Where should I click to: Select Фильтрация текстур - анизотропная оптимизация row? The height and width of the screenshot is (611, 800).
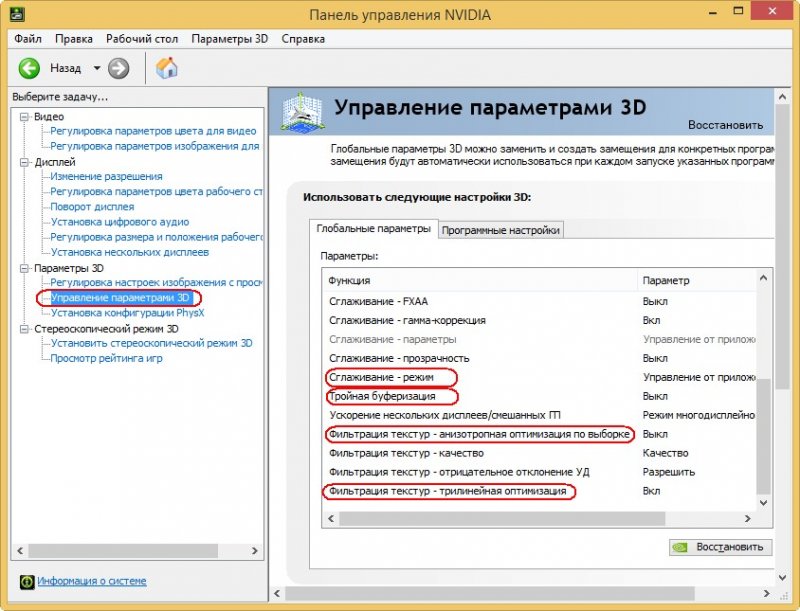tap(540, 435)
